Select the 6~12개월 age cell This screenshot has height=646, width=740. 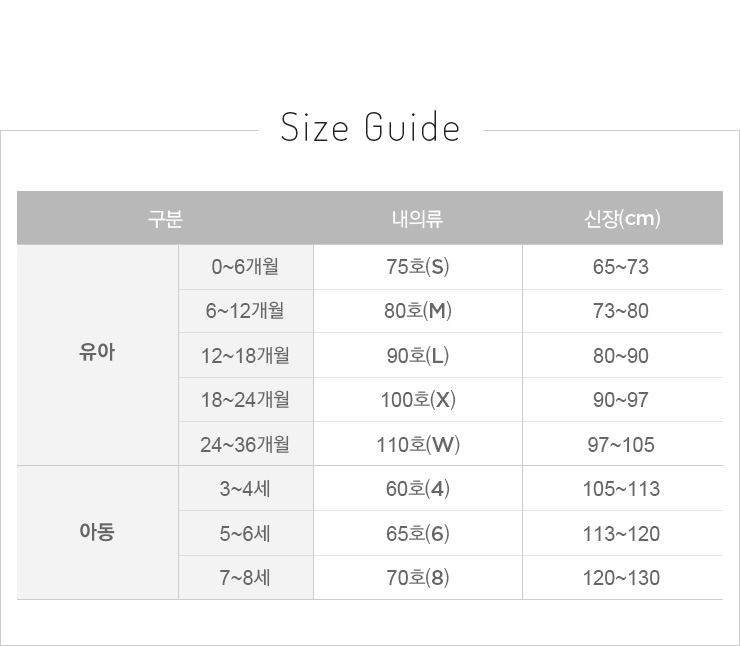tap(245, 311)
